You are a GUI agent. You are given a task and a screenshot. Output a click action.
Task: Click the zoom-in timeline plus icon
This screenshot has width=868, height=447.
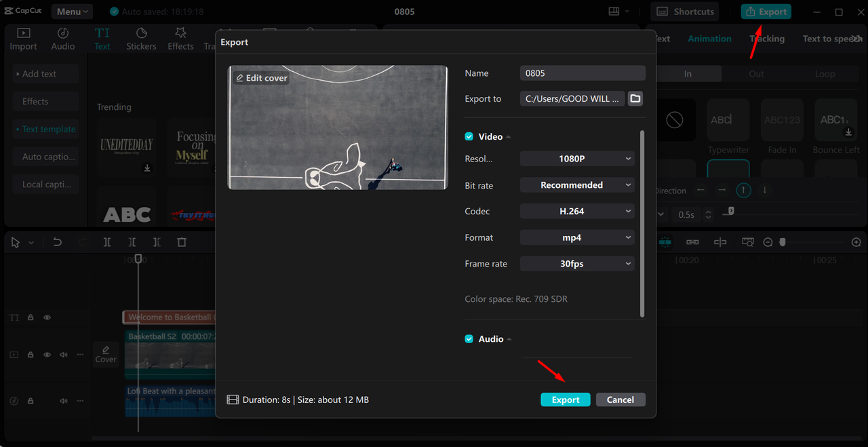click(856, 242)
